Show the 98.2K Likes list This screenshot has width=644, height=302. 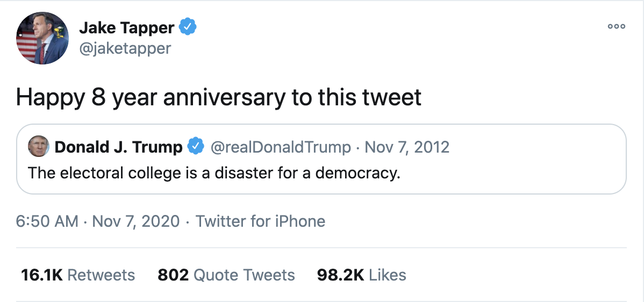coord(361,275)
